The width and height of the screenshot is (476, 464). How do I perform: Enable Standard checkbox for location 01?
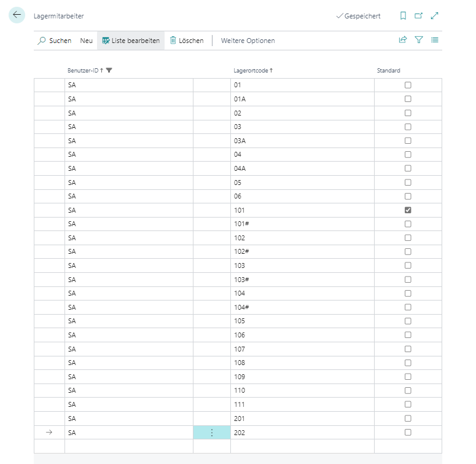click(408, 85)
